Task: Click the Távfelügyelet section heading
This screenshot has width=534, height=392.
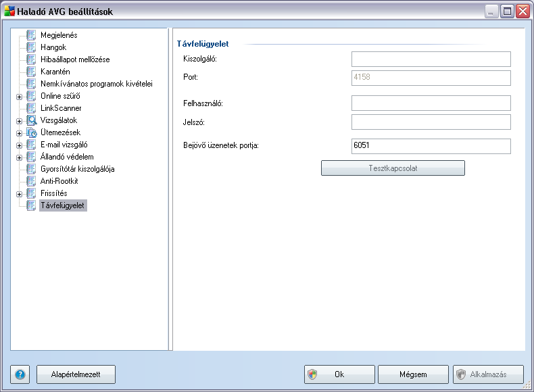Action: click(x=203, y=44)
